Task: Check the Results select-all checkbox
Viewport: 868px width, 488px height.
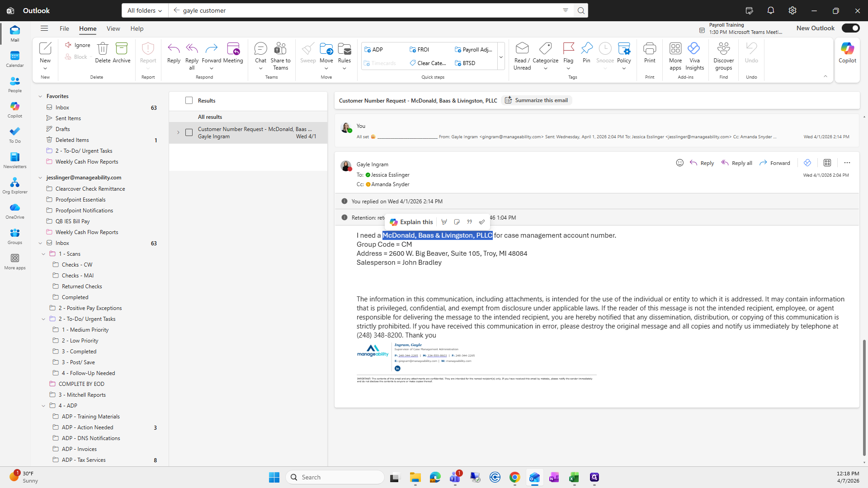Action: click(189, 100)
